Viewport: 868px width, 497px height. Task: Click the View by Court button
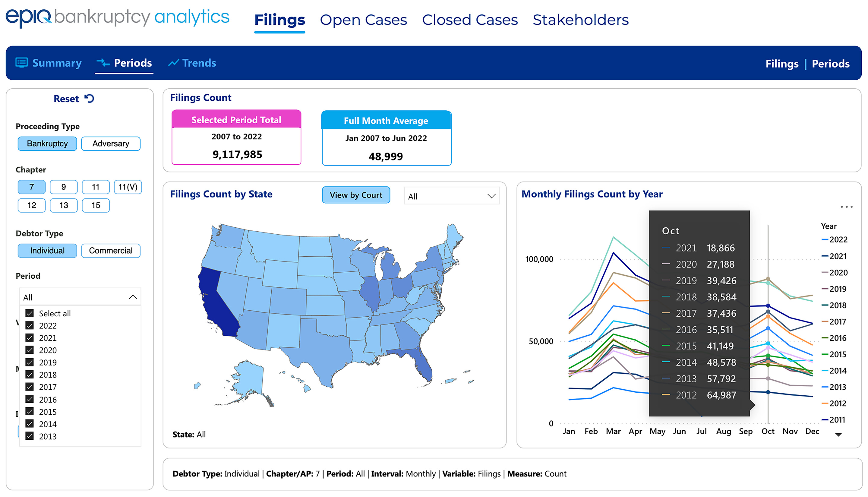pyautogui.click(x=355, y=195)
